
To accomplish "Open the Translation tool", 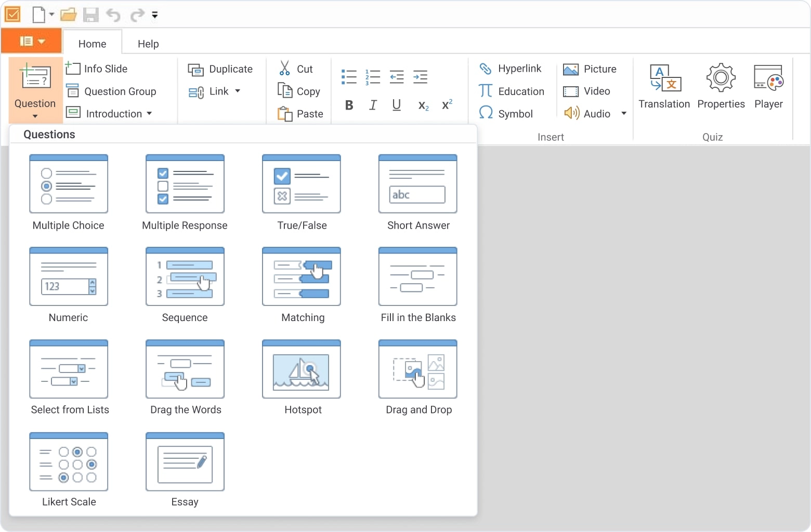I will click(664, 86).
